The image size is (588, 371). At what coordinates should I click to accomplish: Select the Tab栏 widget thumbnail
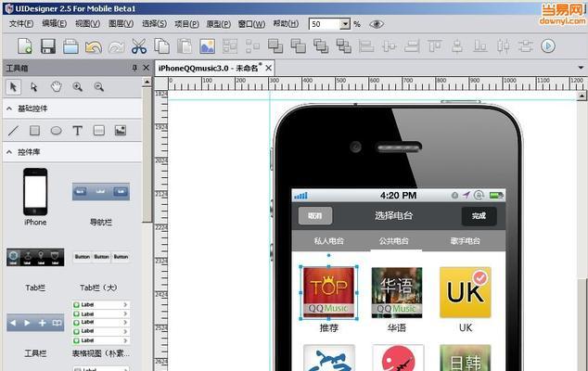click(35, 257)
